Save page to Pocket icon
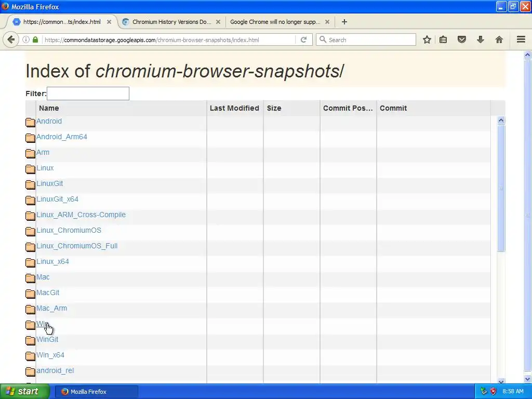 462,39
